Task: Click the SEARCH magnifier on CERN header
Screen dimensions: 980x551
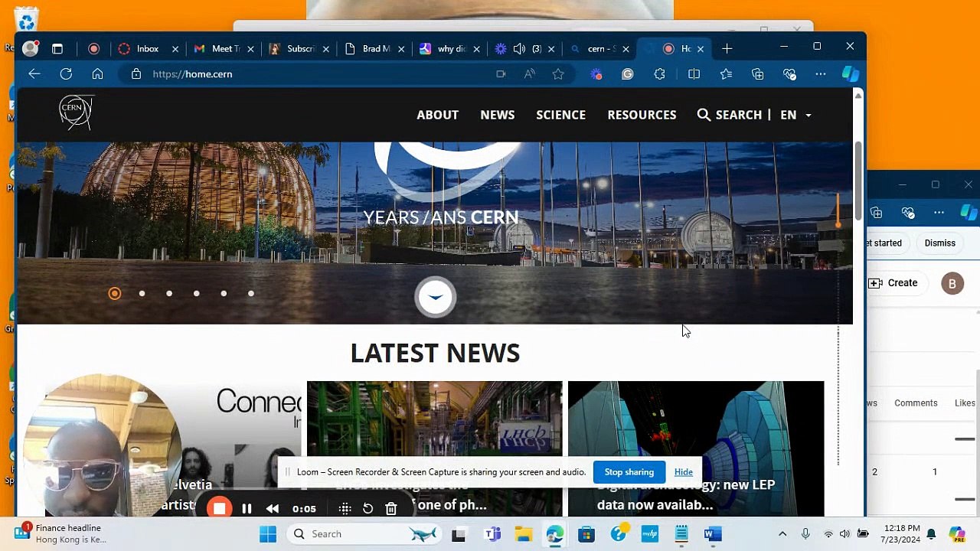Action: click(704, 115)
